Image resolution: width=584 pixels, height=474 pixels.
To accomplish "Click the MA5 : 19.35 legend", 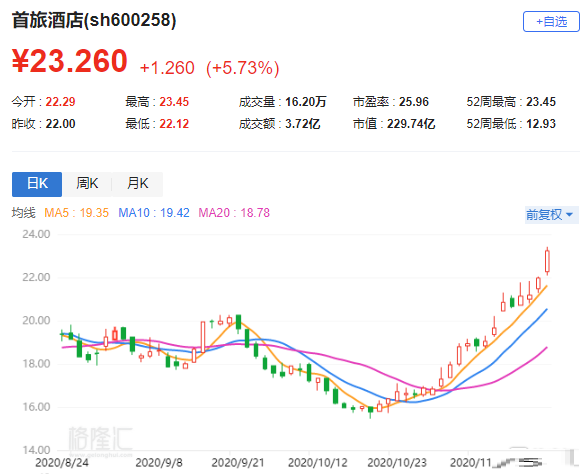I will (x=76, y=213).
